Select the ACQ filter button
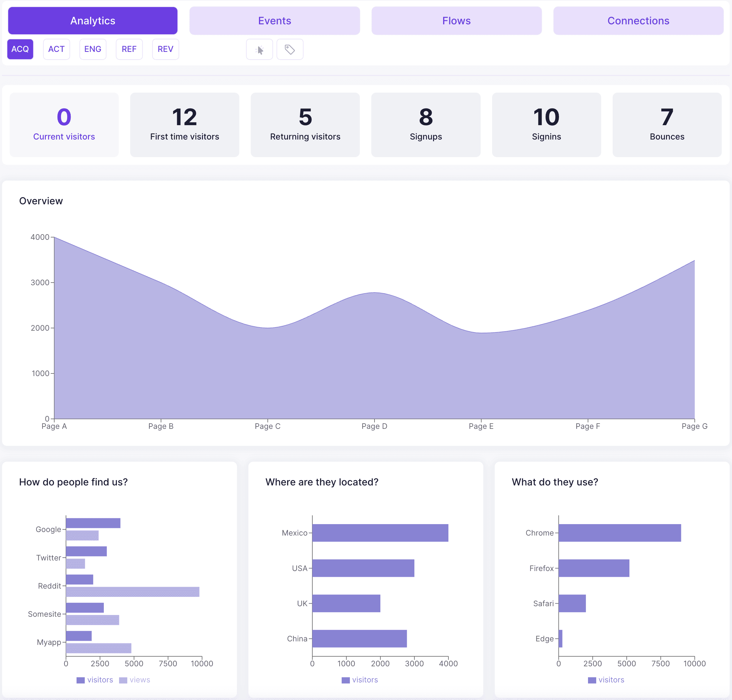 [x=20, y=49]
